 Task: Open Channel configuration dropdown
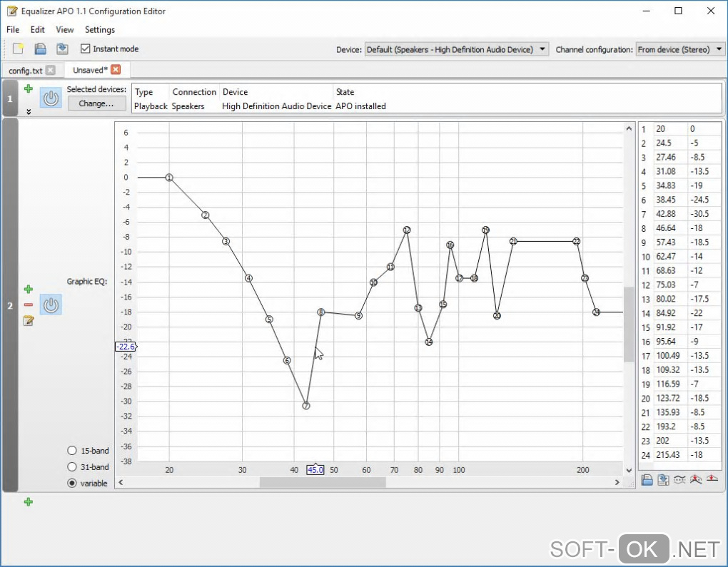(x=679, y=49)
